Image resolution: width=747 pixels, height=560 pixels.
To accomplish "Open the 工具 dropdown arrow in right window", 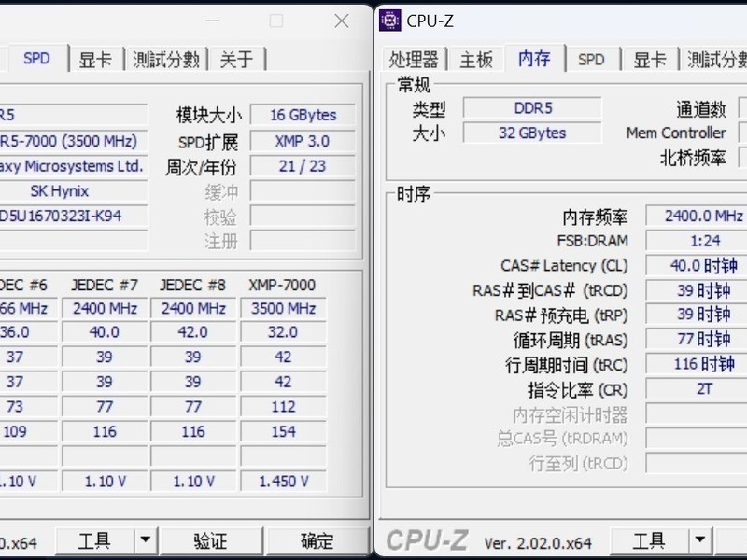I will click(x=699, y=540).
